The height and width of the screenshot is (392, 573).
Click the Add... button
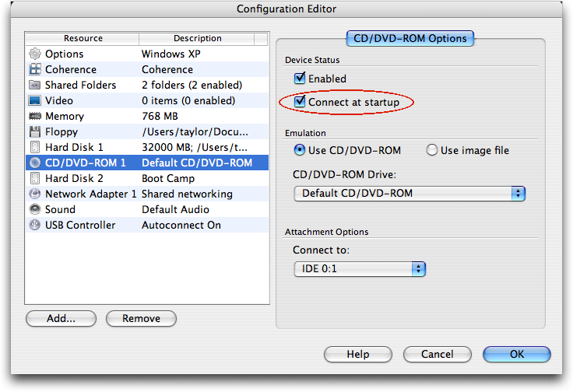pyautogui.click(x=61, y=319)
